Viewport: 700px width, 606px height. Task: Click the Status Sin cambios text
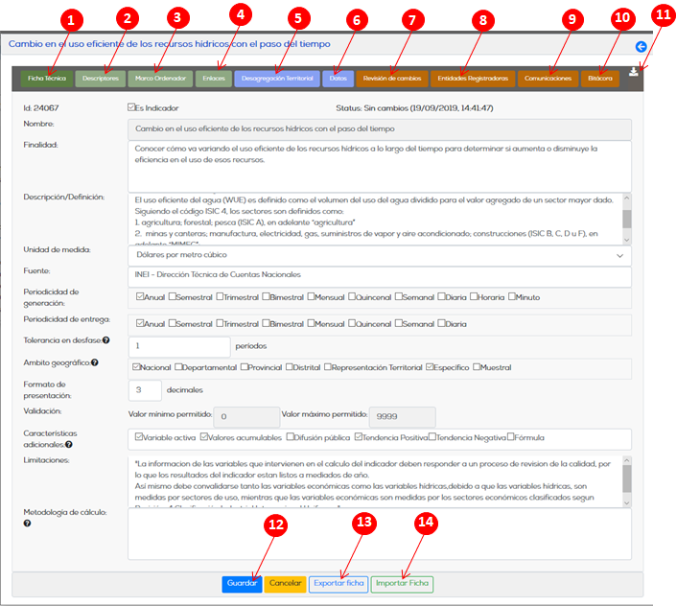pyautogui.click(x=414, y=108)
